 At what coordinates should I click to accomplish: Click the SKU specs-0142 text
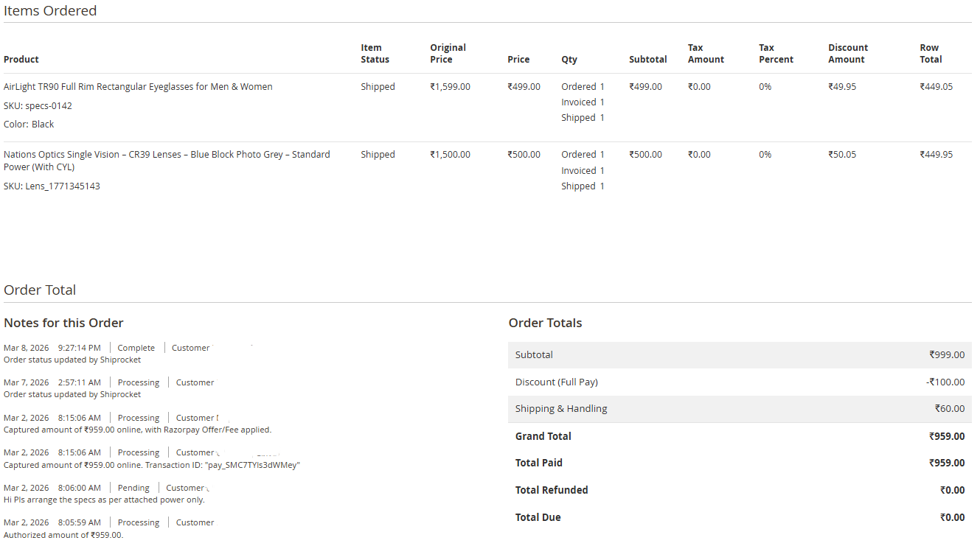coord(38,106)
